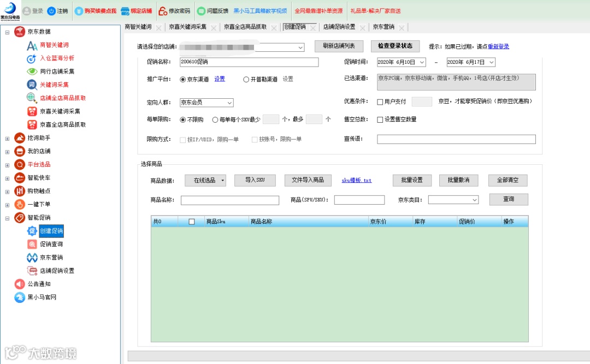Check 按IP/UUID限购一单 checkbox
Image resolution: width=590 pixels, height=364 pixels.
[183, 140]
